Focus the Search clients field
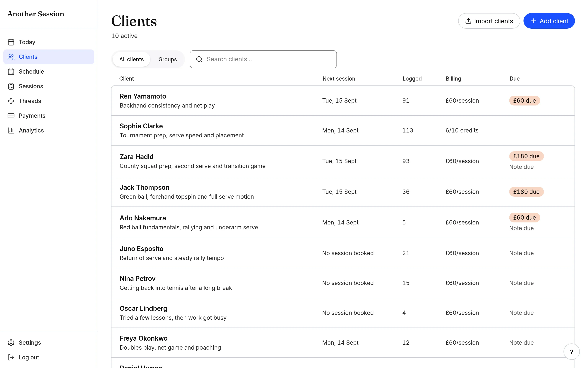588x368 pixels. pos(263,59)
